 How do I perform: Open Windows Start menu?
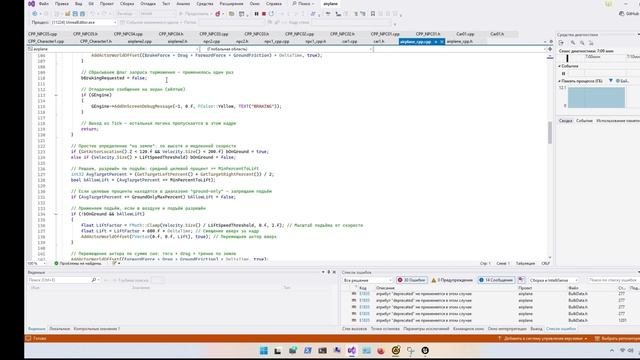point(264,350)
